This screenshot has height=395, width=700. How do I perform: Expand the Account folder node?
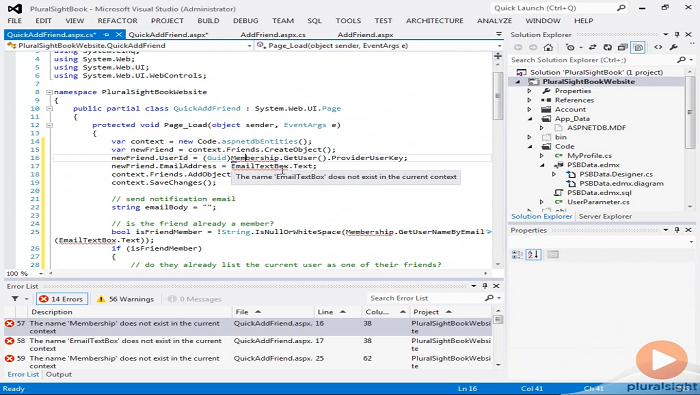[529, 109]
